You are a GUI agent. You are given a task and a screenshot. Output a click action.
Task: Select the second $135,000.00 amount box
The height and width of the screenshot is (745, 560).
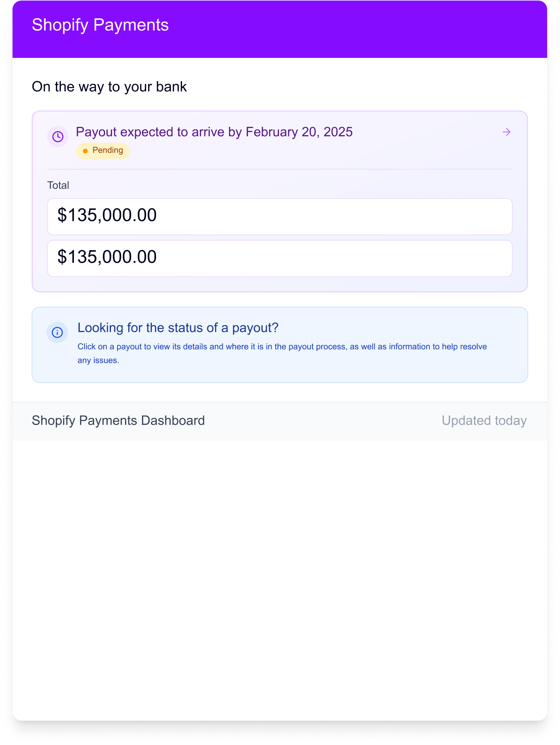click(280, 257)
